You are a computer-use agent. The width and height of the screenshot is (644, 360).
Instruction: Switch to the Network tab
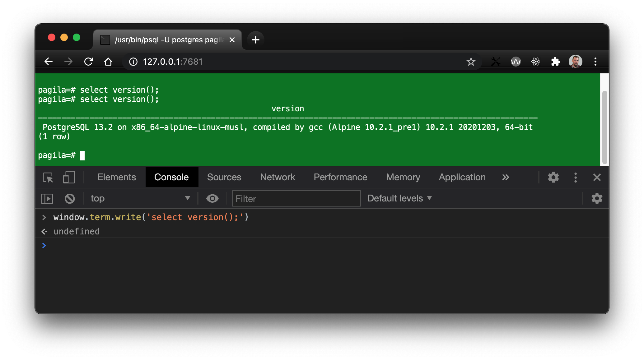coord(277,177)
